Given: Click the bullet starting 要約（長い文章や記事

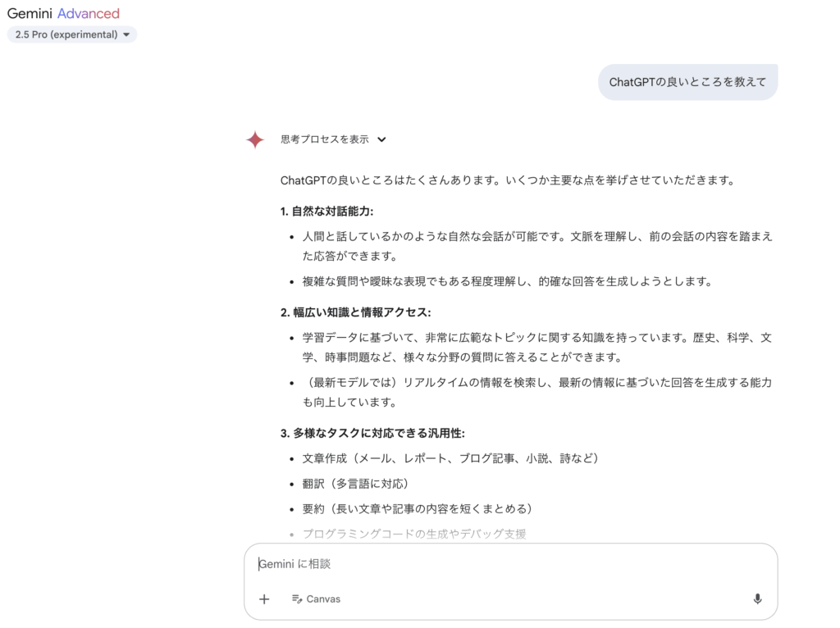Looking at the screenshot, I should pyautogui.click(x=418, y=508).
